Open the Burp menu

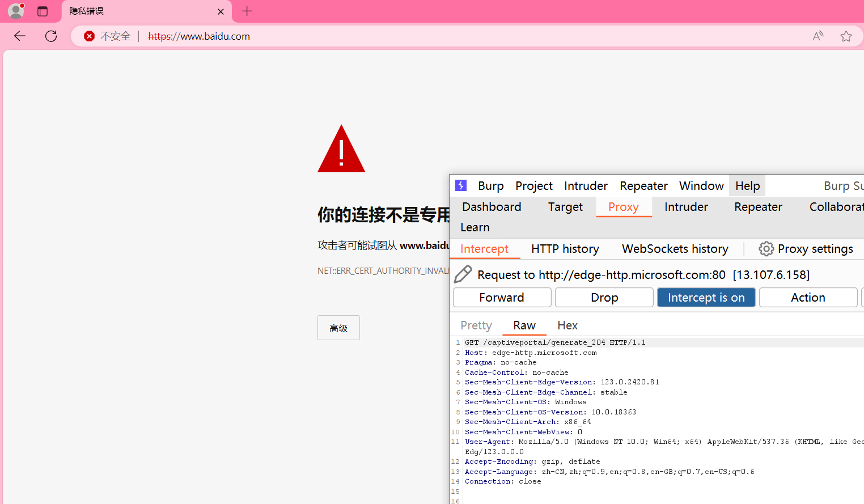click(x=490, y=186)
